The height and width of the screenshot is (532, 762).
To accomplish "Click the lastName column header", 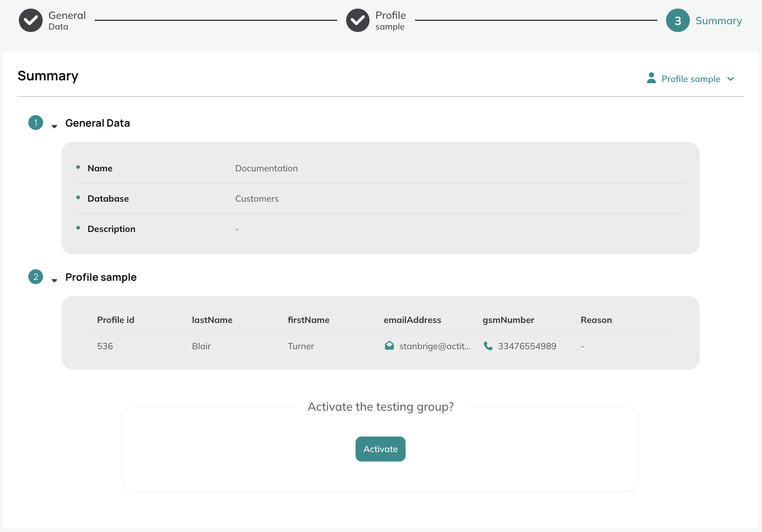I will click(212, 320).
